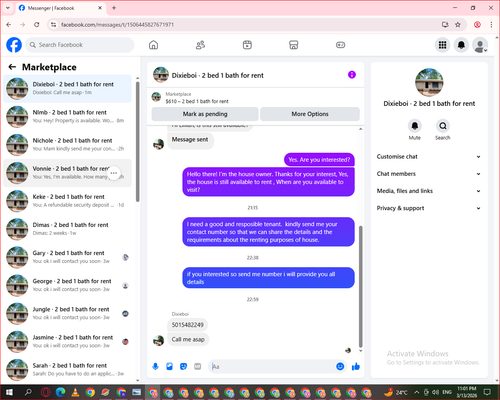Screen dimensions: 500x400
Task: Open the account profile menu
Action: 480,45
